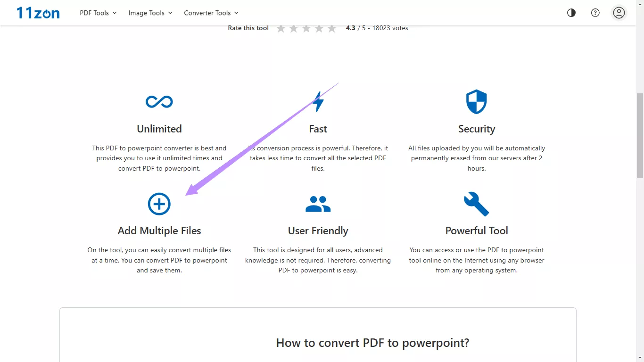Click the Security shield icon
The image size is (644, 362).
pos(476,101)
